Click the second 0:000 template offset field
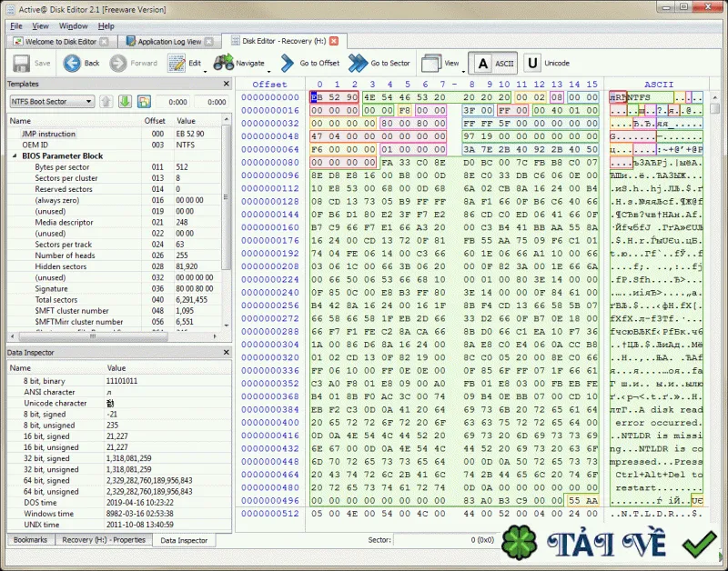The height and width of the screenshot is (571, 728). pos(213,102)
